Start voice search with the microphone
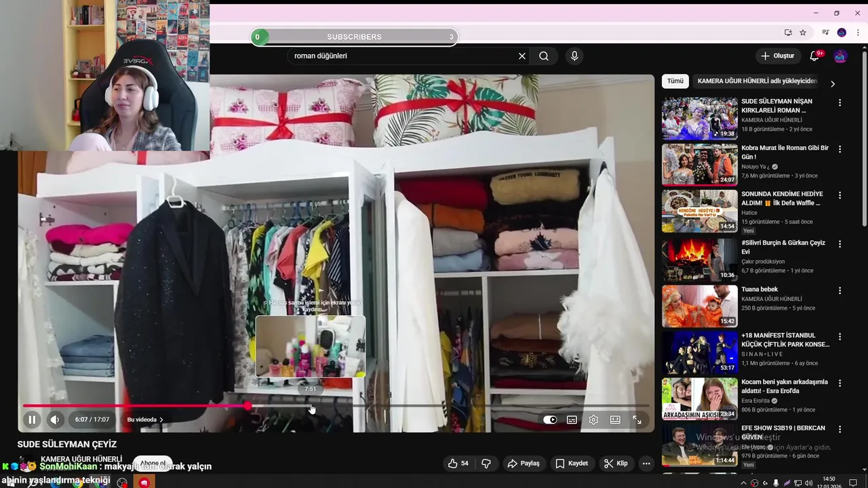 click(x=574, y=56)
